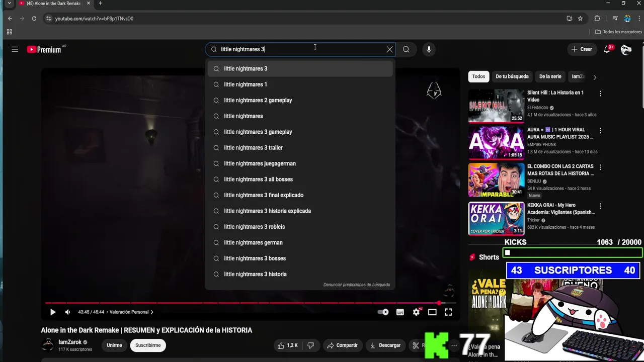Bookmark this page with star icon
This screenshot has height=362, width=644.
coord(580,19)
